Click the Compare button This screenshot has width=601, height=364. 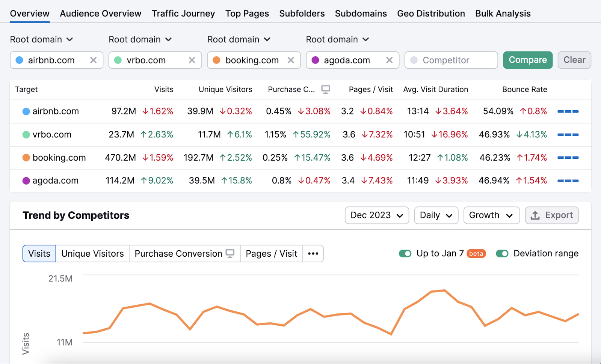tap(527, 60)
